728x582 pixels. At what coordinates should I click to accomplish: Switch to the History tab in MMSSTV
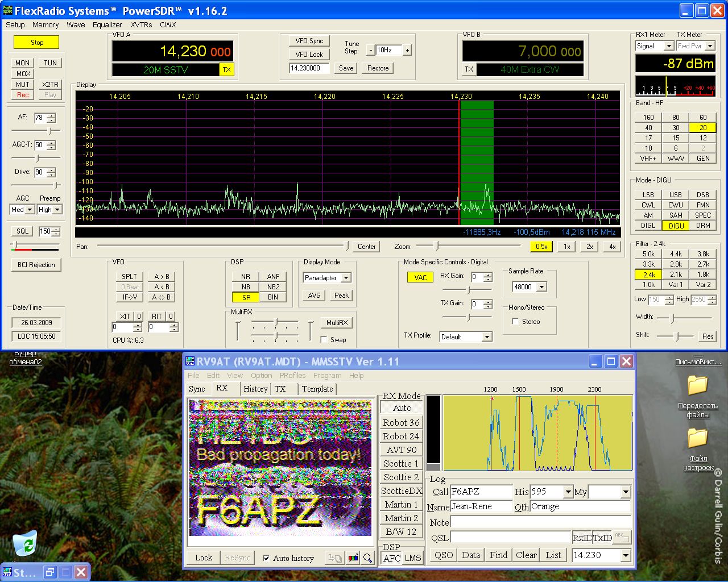point(255,389)
